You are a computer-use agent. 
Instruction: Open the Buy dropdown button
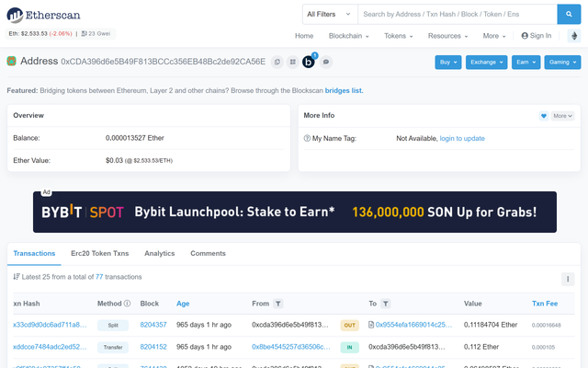point(448,63)
